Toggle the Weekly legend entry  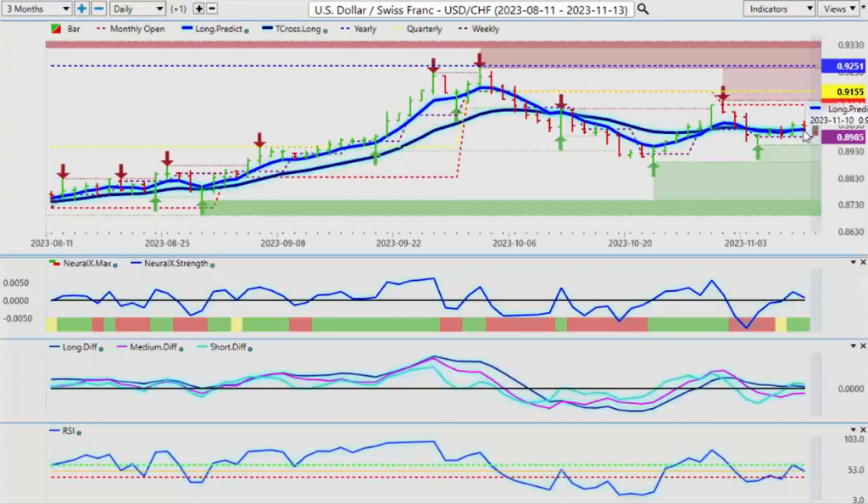click(x=480, y=29)
